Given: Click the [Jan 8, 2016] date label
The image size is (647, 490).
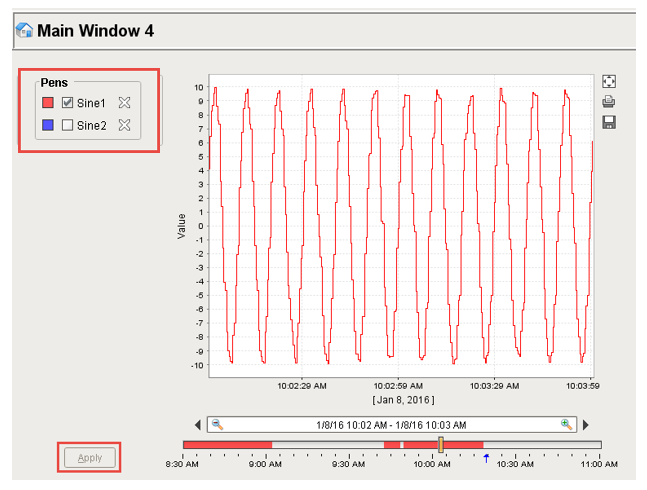Looking at the screenshot, I should pyautogui.click(x=404, y=400).
